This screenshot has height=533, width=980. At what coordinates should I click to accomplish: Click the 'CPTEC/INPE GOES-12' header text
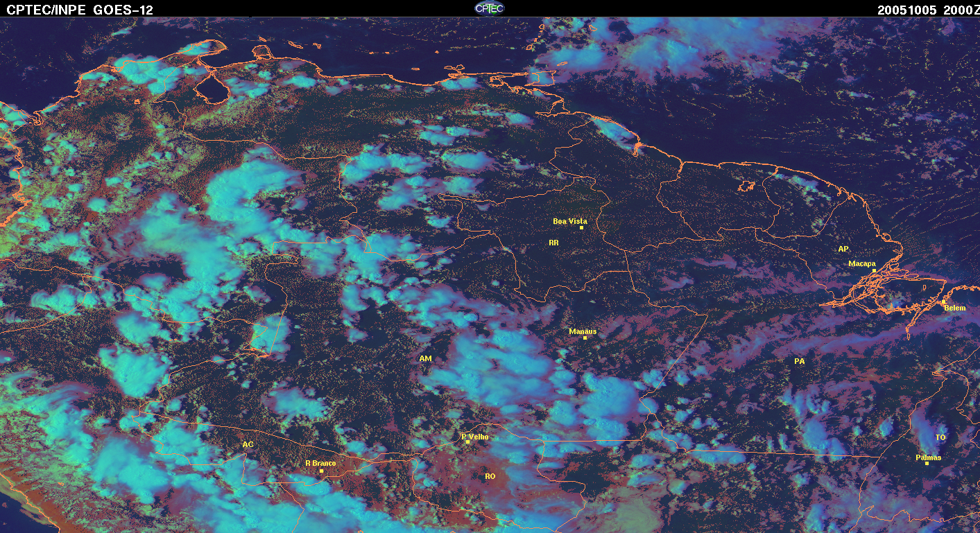point(80,10)
